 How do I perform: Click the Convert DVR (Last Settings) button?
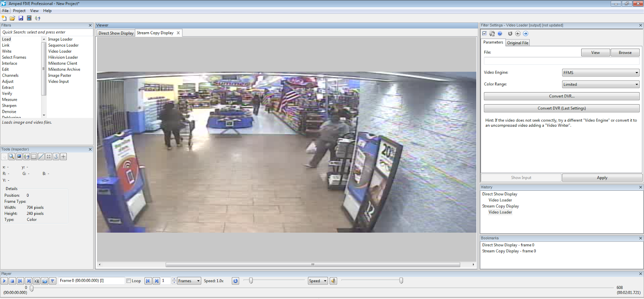561,108
